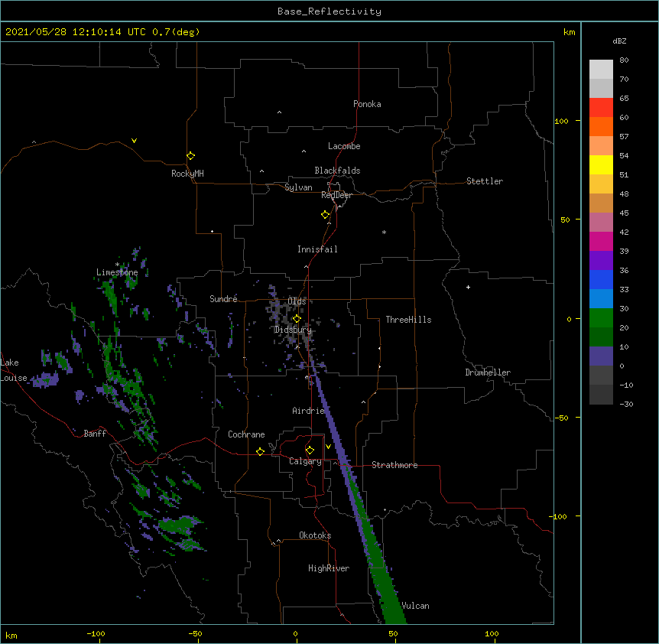Click the white asterisk east of Innisfail
Viewport: 659px width, 644px height.
384,232
